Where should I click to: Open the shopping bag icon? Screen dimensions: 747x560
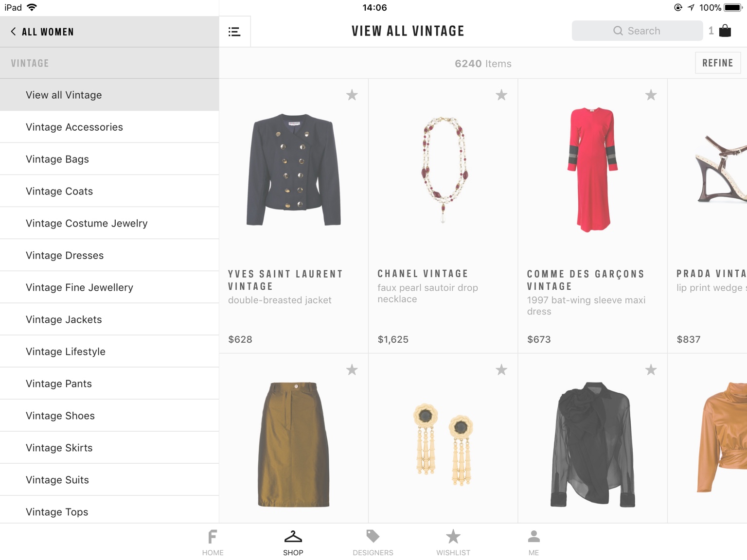pyautogui.click(x=725, y=31)
